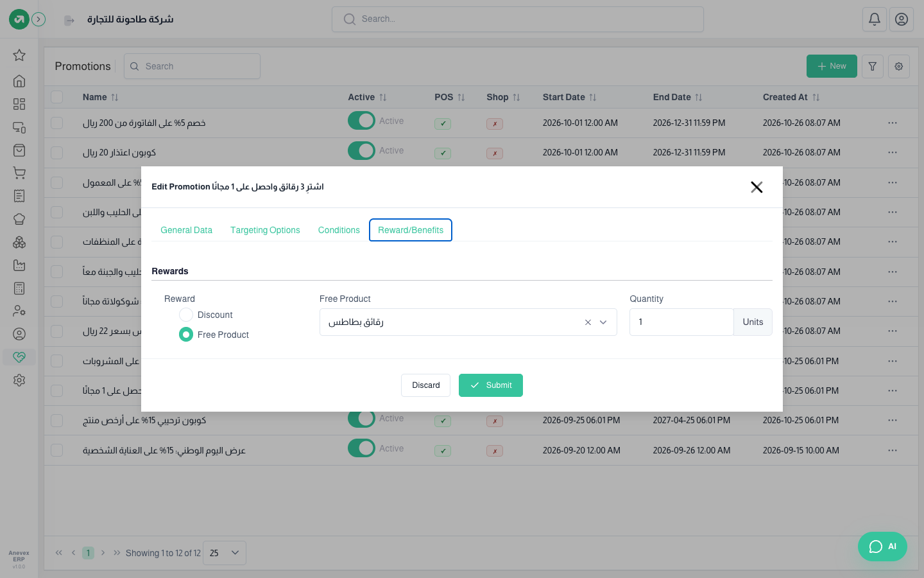
Task: Open table settings gear icon
Action: (x=899, y=66)
